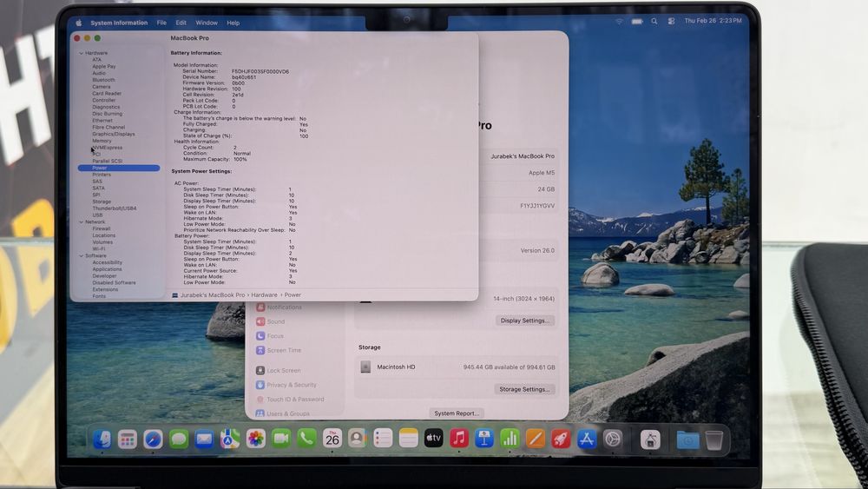Open Focus in the Settings sidebar
Screen dimensions: 868x489
(x=270, y=336)
